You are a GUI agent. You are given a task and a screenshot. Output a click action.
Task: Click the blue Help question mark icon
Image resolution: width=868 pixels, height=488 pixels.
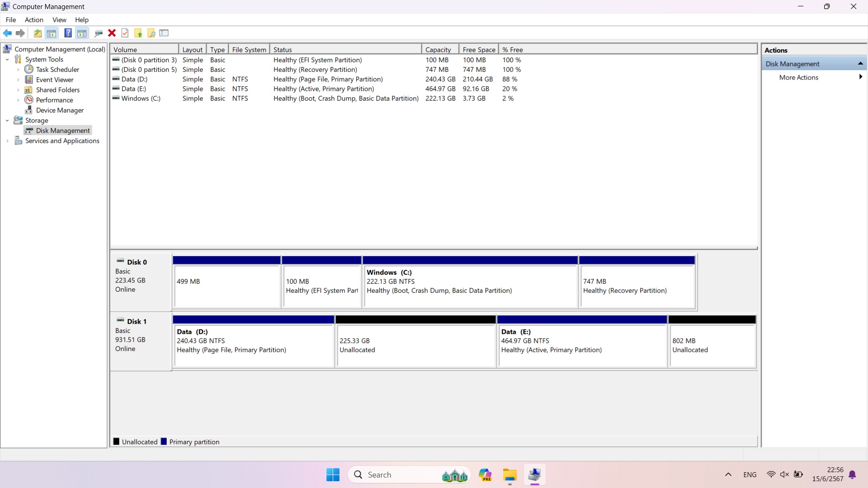coord(68,33)
